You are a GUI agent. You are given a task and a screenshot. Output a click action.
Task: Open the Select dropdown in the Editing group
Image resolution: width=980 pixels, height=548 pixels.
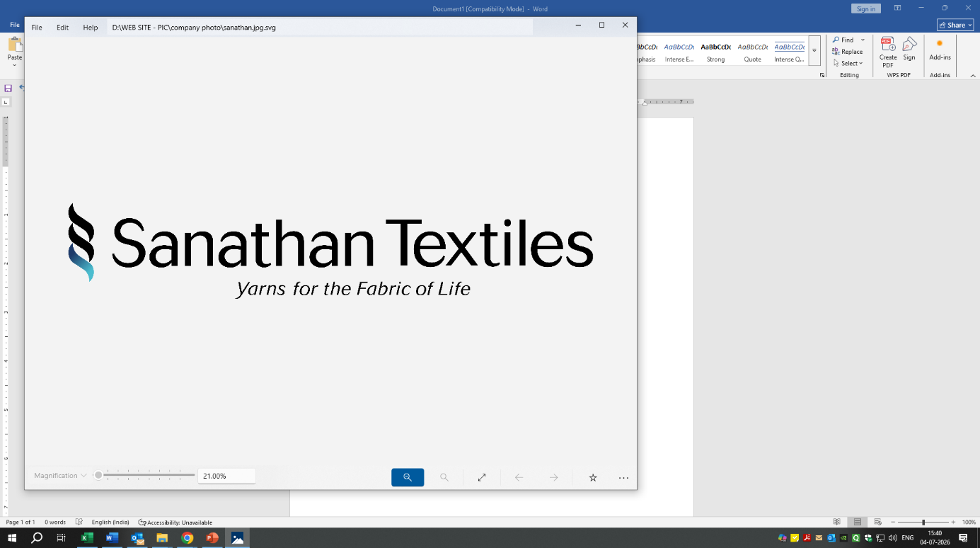point(848,63)
